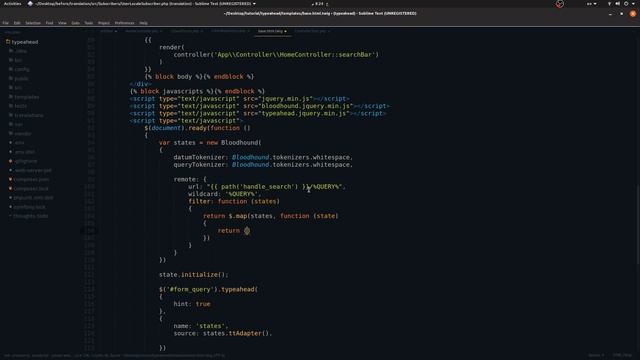Open the Preferences menu
This screenshot has width=640, height=360.
pos(124,23)
